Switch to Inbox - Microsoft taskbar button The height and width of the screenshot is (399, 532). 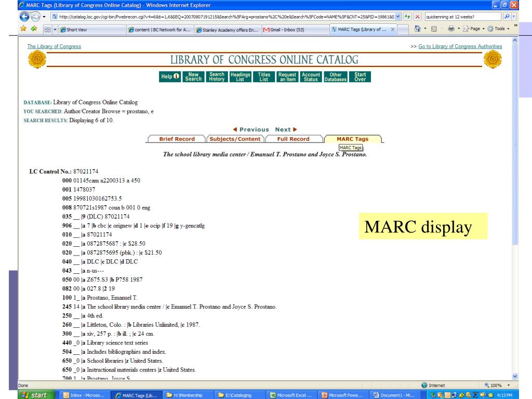coord(85,395)
